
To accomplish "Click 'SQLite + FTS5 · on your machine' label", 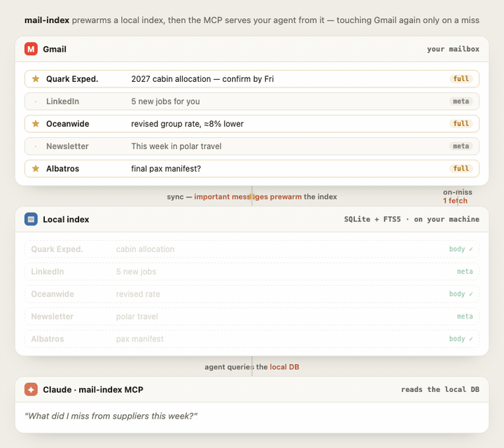I will coord(412,219).
